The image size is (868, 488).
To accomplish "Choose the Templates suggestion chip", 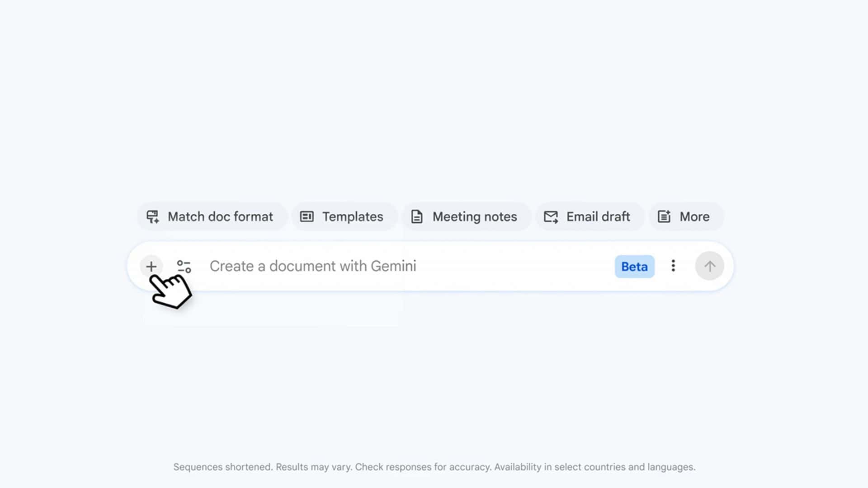I will (353, 217).
